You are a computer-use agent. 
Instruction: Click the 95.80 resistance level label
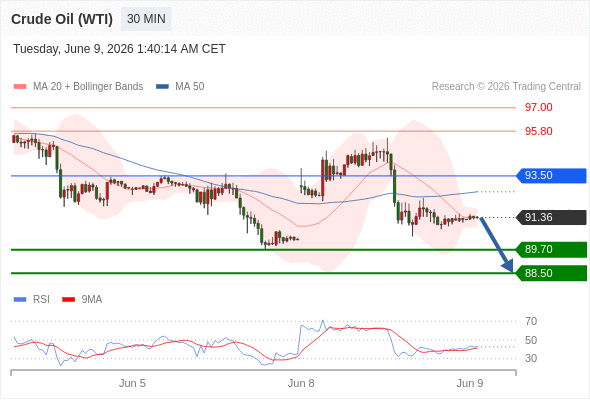coord(538,131)
